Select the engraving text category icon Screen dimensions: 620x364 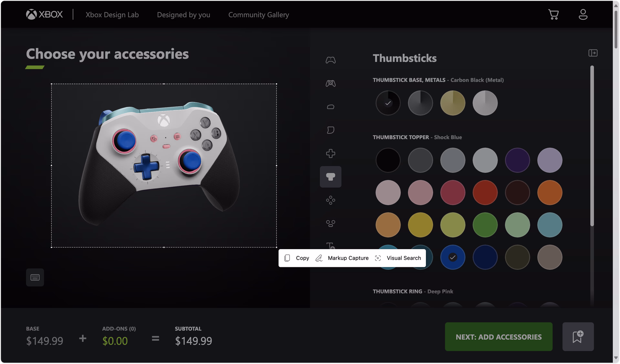[330, 246]
